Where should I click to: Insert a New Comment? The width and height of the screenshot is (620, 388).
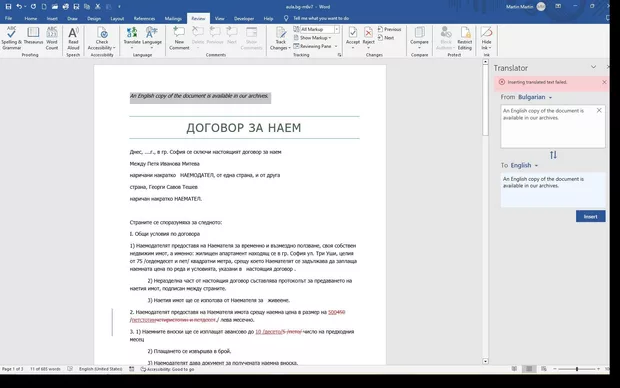(x=179, y=38)
